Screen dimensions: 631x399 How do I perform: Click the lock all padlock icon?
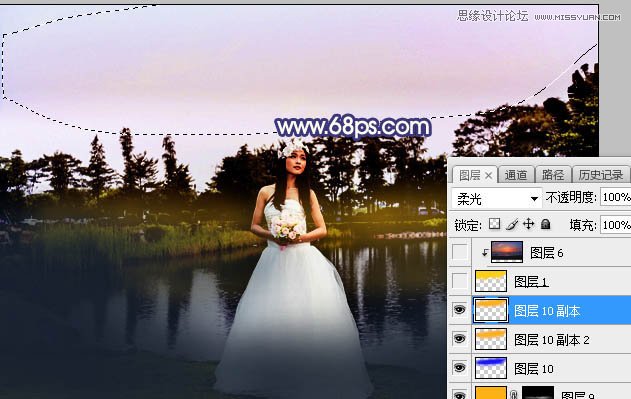[x=545, y=224]
